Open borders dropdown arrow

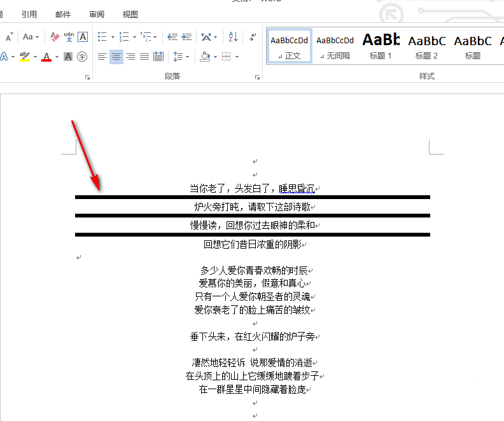click(237, 57)
